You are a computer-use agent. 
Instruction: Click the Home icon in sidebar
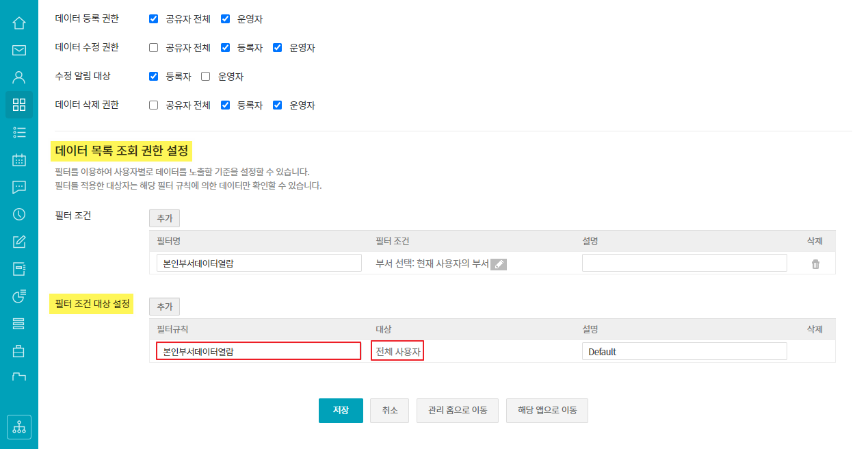[x=19, y=23]
